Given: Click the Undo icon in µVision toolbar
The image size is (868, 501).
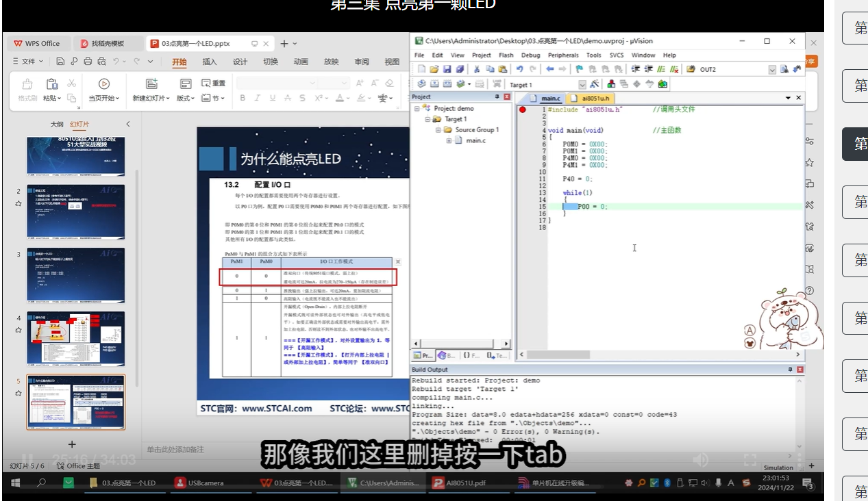Looking at the screenshot, I should [x=520, y=69].
